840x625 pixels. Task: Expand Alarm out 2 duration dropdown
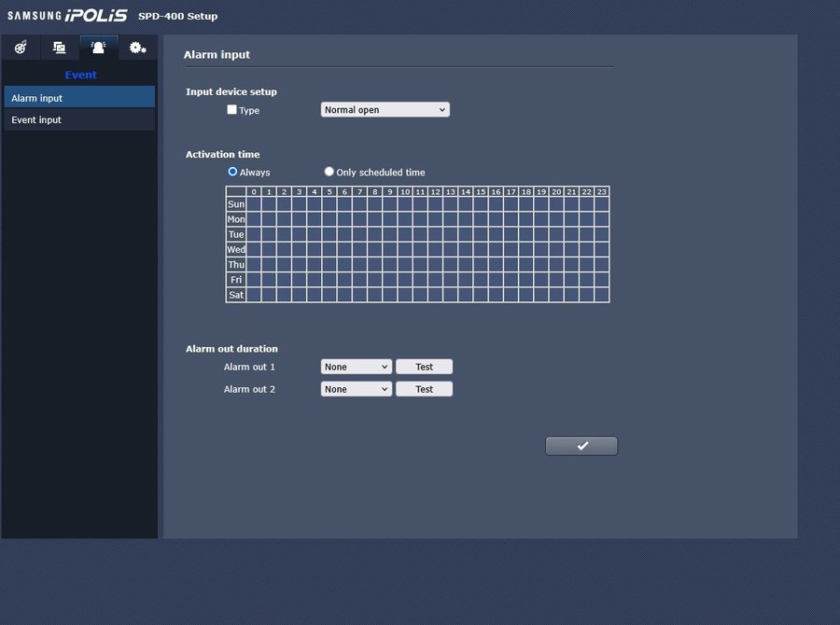[x=356, y=389]
